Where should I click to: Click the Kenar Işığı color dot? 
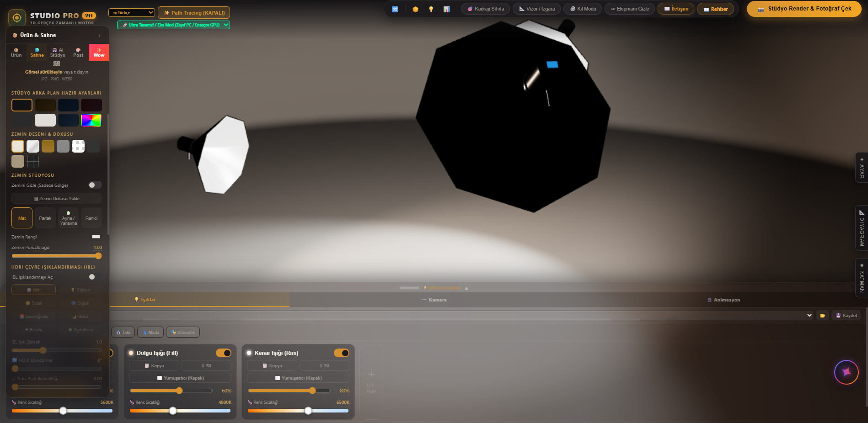click(249, 353)
